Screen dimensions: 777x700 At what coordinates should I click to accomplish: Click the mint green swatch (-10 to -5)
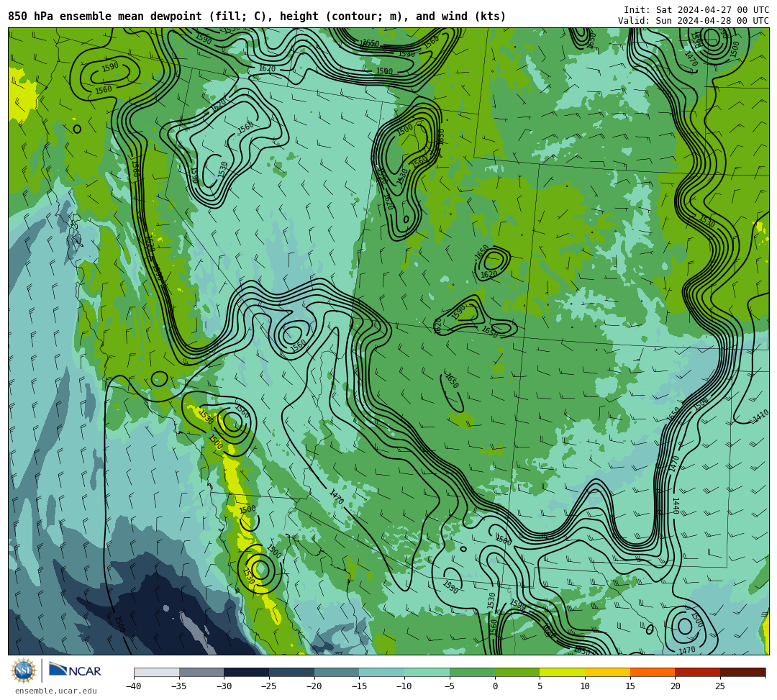(x=427, y=672)
